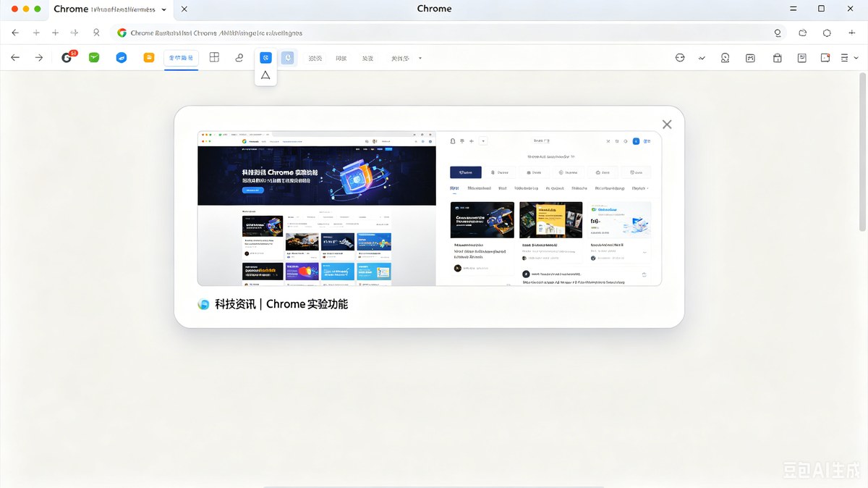Image resolution: width=868 pixels, height=488 pixels.
Task: Click the round smiley face toolbar icon
Action: (x=680, y=58)
